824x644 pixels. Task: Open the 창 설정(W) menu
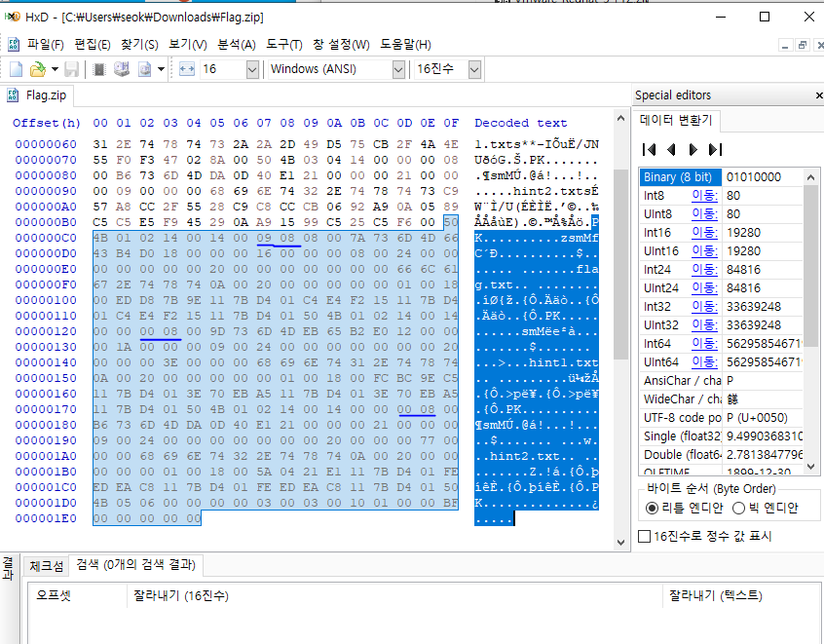(341, 45)
